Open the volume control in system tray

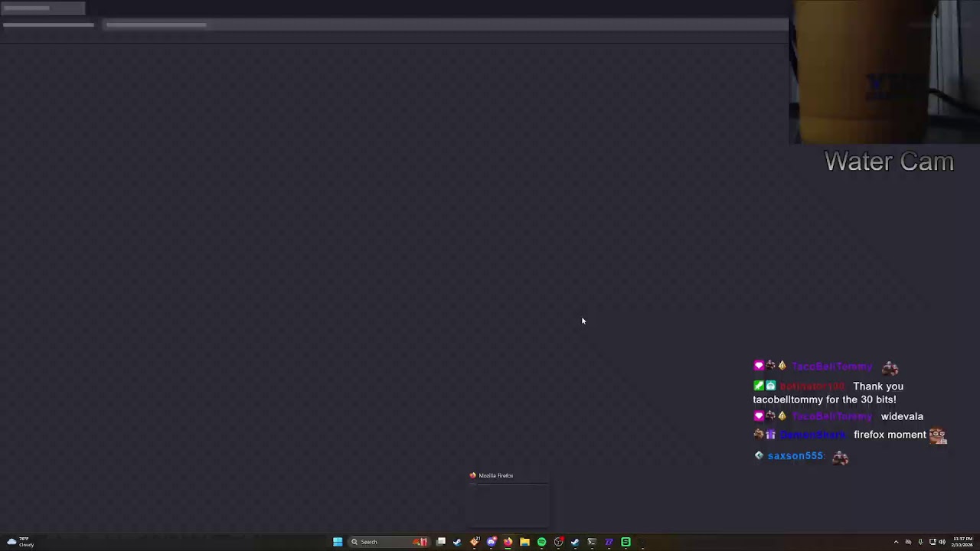pos(942,542)
